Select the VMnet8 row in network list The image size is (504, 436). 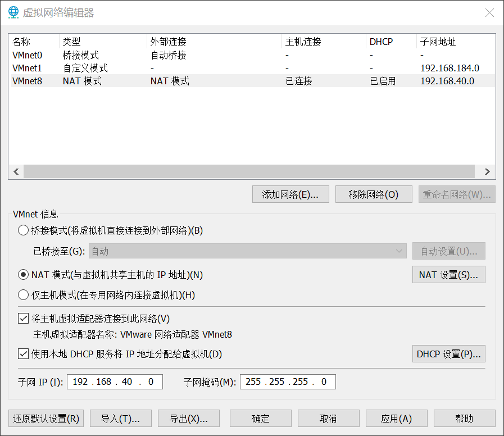pos(253,81)
